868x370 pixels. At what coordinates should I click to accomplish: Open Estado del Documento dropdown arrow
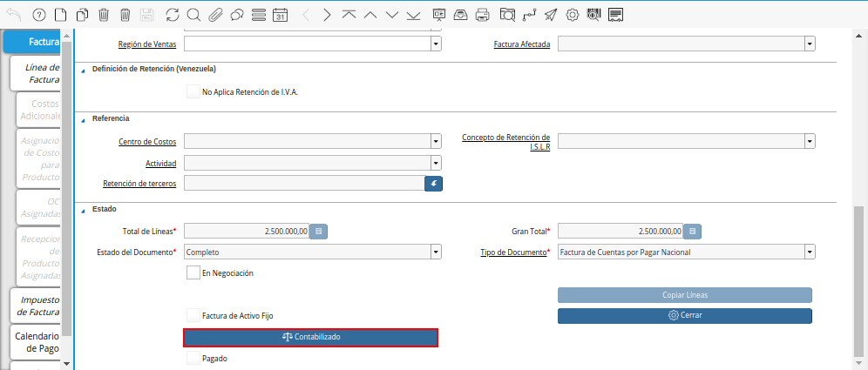[x=437, y=252]
